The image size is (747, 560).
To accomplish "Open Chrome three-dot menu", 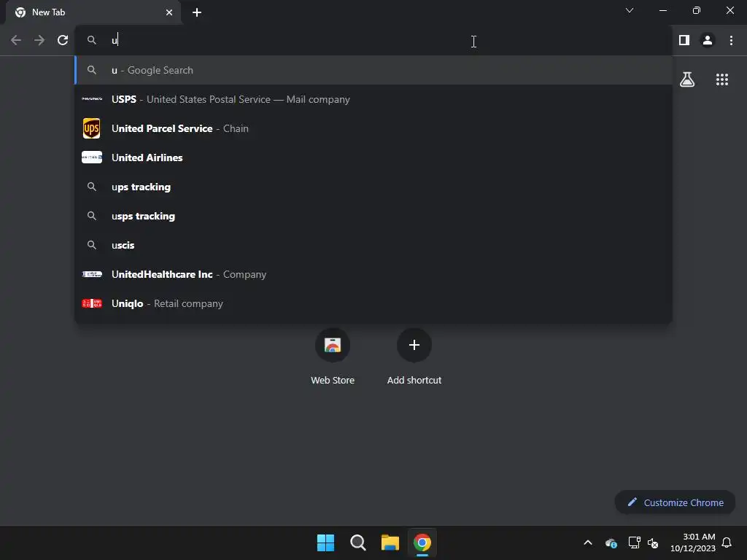I will point(731,40).
